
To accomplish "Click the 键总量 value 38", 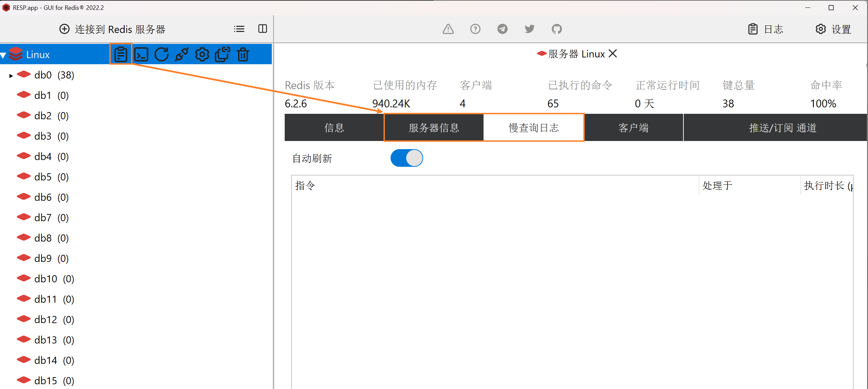I will (728, 104).
